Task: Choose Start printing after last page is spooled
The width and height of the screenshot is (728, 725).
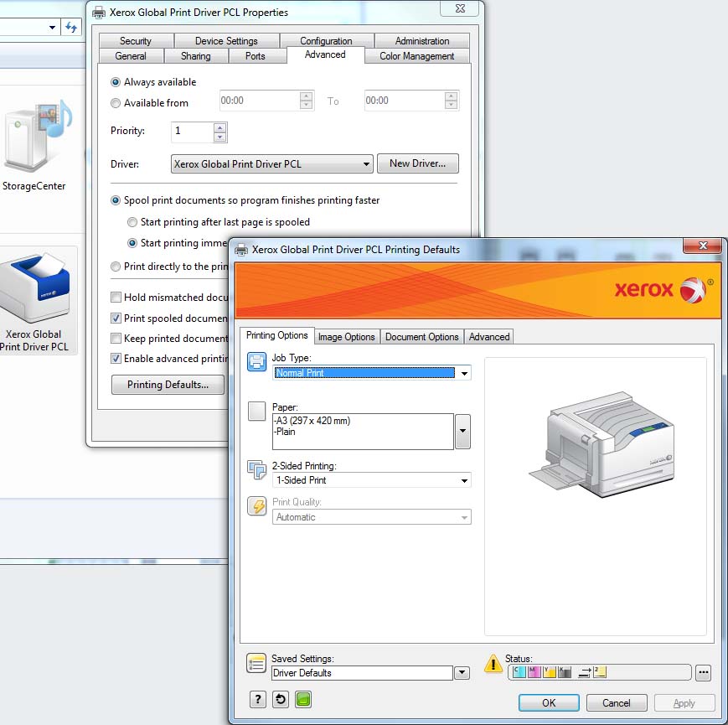Action: tap(132, 222)
